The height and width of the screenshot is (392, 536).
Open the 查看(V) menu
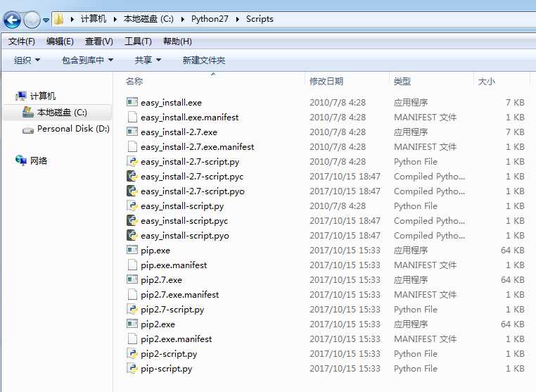click(x=98, y=42)
